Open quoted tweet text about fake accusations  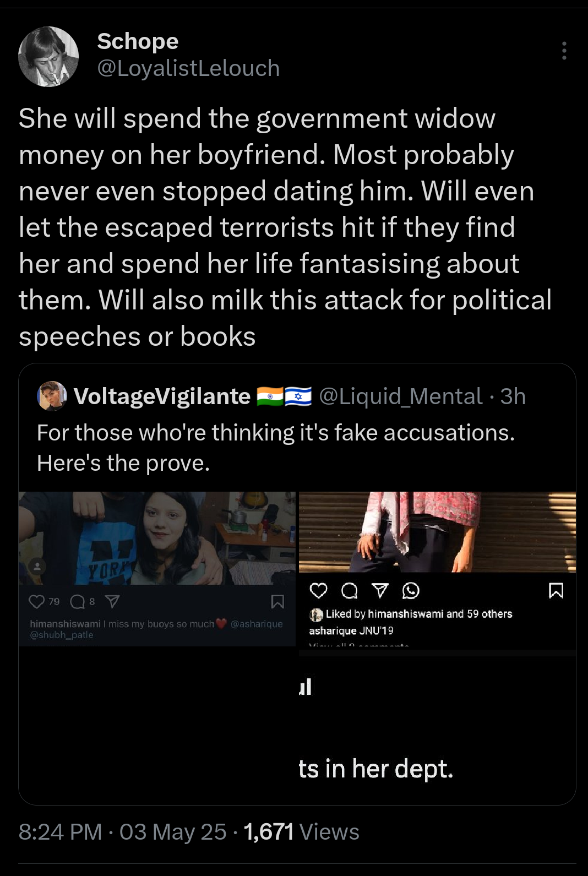point(276,448)
